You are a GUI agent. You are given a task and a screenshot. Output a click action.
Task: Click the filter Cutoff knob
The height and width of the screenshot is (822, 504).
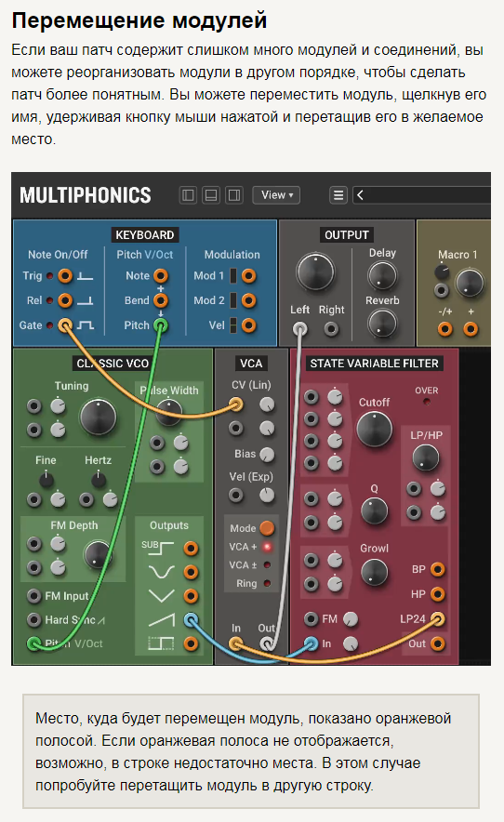click(374, 429)
